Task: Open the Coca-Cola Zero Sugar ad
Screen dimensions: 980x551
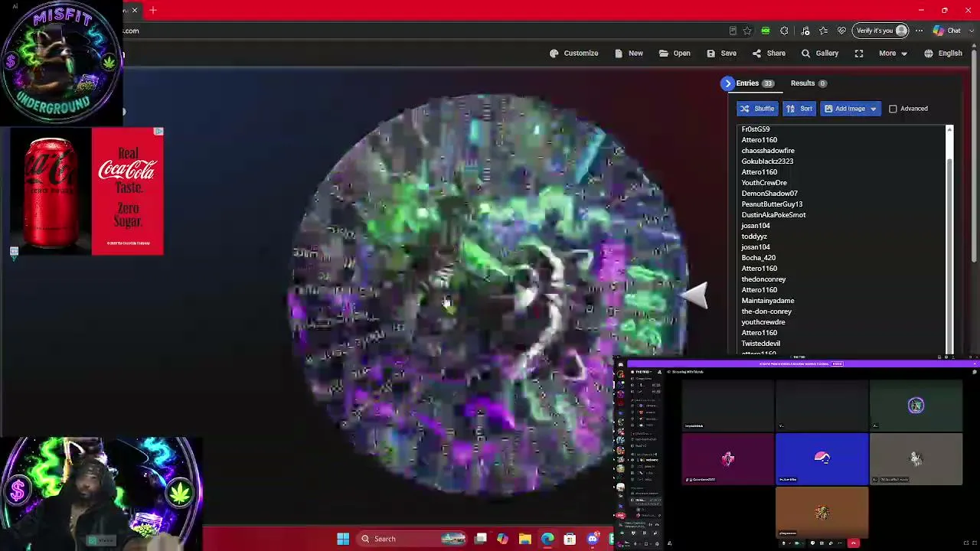Action: [x=87, y=191]
